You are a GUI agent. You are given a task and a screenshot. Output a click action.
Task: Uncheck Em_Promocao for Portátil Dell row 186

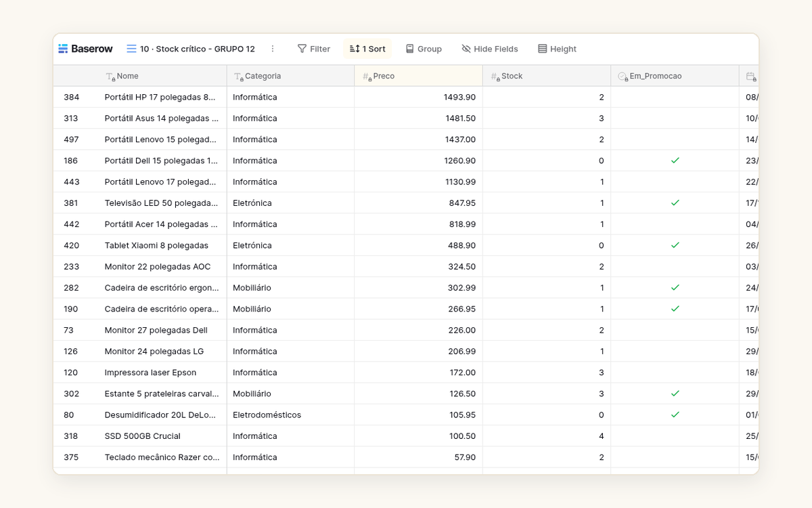pos(675,161)
